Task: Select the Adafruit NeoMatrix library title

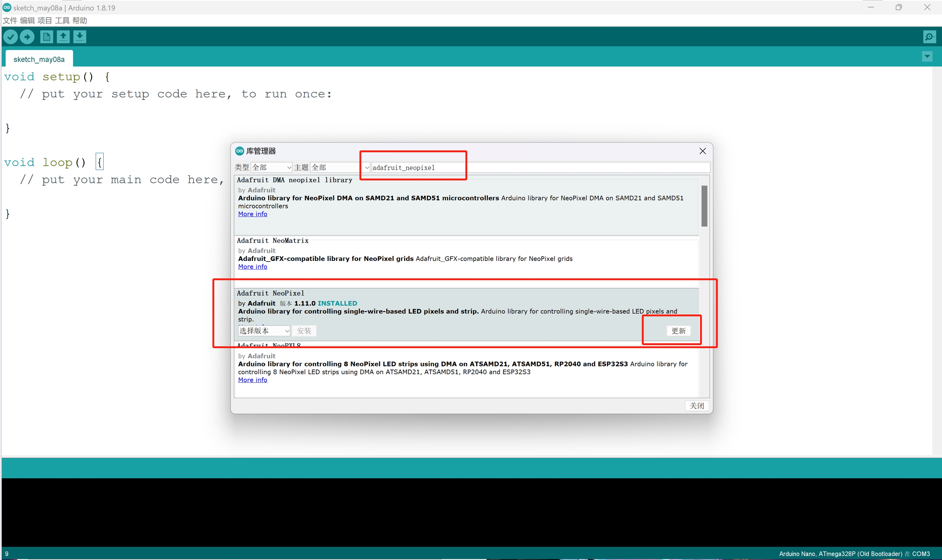Action: coord(273,240)
